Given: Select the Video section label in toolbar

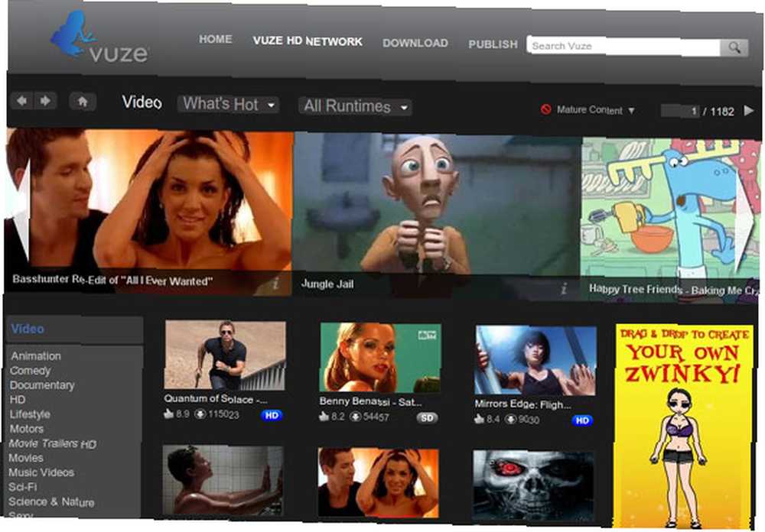Looking at the screenshot, I should tap(142, 102).
